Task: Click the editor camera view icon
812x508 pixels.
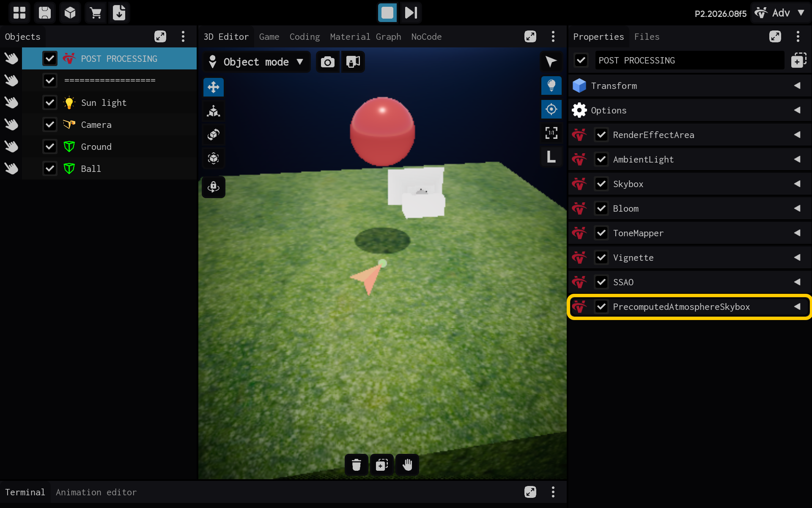Action: [x=353, y=62]
